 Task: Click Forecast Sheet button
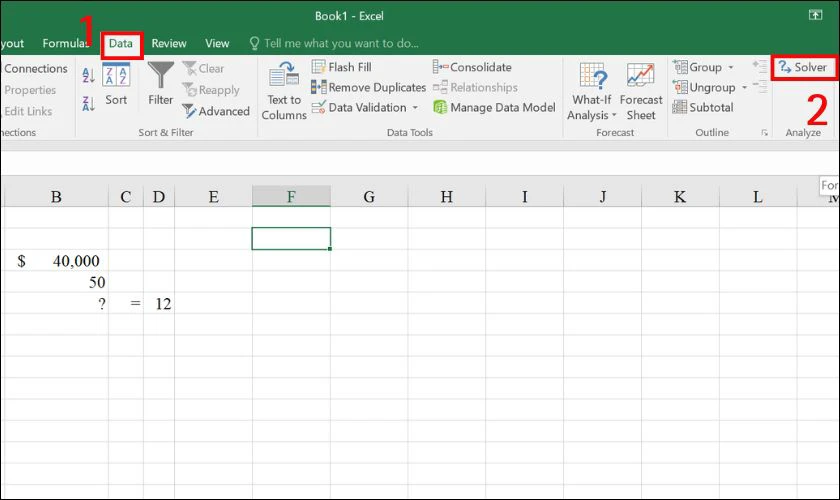(x=641, y=92)
